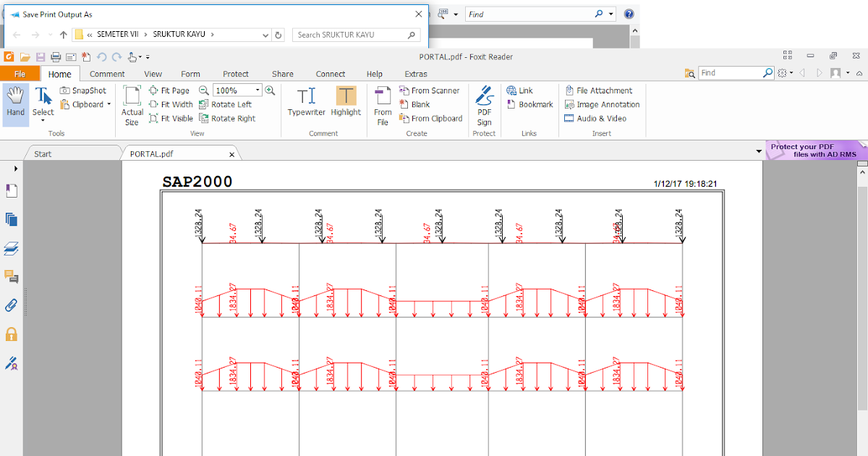
Task: Open the Digital Signatures sidebar panel
Action: (11, 363)
